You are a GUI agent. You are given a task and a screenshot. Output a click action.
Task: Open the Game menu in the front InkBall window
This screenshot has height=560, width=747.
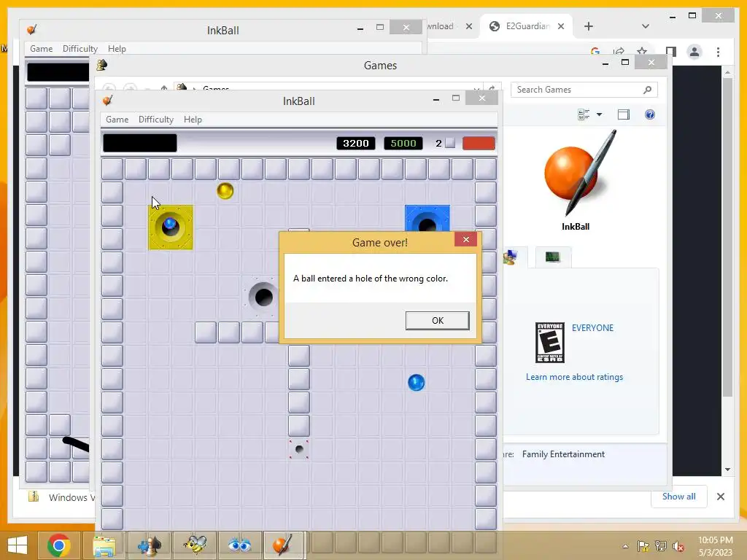point(117,120)
